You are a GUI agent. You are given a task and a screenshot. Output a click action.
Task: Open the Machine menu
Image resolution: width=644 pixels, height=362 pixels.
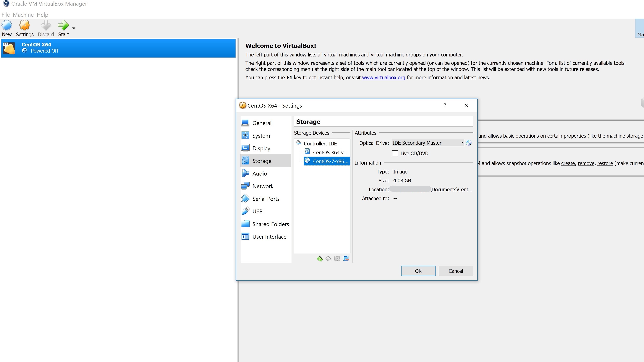coord(23,15)
